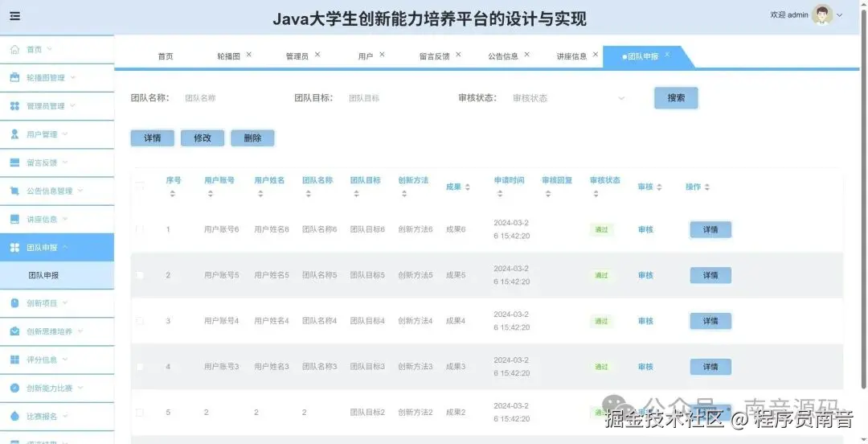Image resolution: width=868 pixels, height=444 pixels.
Task: Close the 轮播图 tab
Action: click(x=248, y=55)
